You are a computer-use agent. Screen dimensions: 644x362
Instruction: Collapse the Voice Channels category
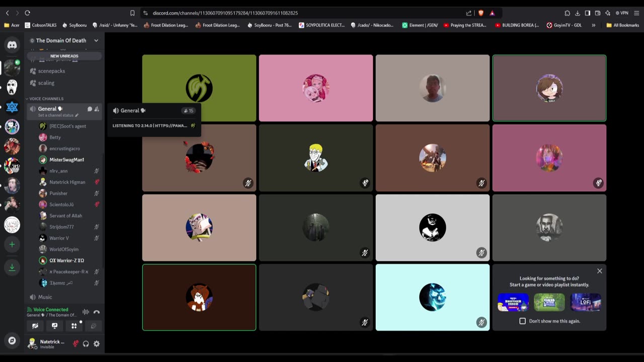pyautogui.click(x=45, y=99)
